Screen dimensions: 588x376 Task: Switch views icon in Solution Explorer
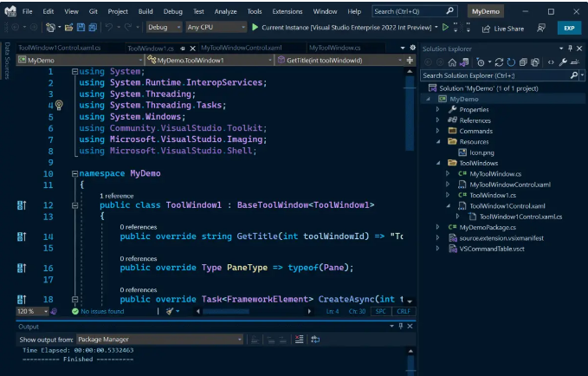(464, 62)
